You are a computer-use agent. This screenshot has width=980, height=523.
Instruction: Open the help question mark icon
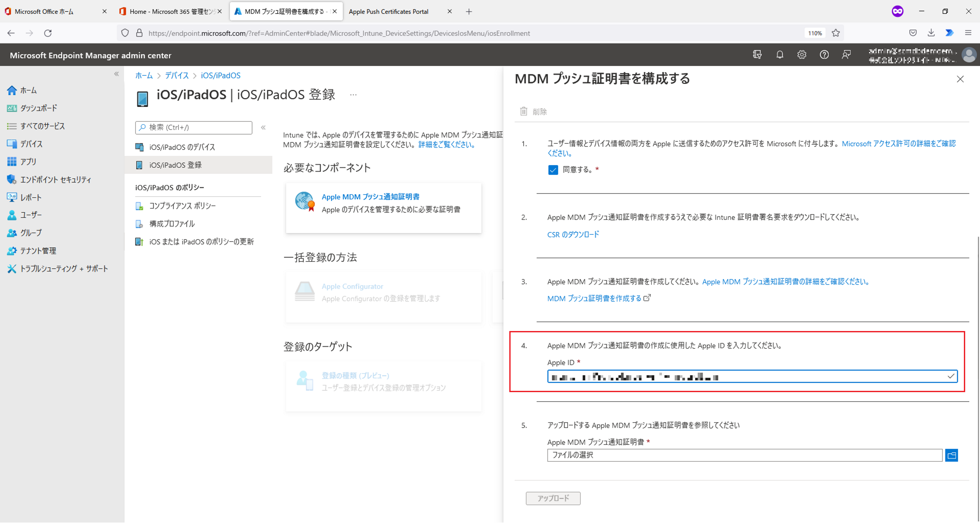tap(824, 55)
